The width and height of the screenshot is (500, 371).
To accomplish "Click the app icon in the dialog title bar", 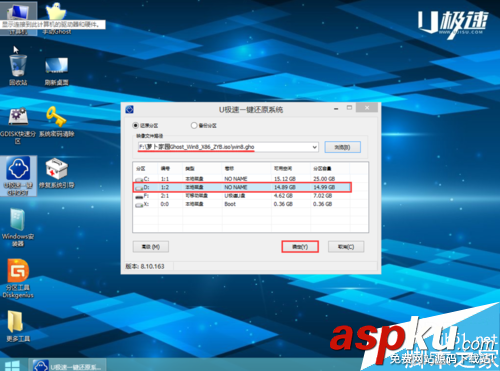I will pyautogui.click(x=129, y=109).
